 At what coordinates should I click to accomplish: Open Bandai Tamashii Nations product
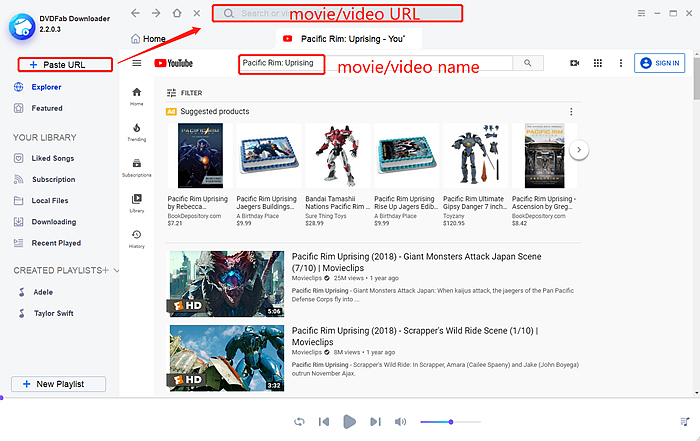[338, 175]
